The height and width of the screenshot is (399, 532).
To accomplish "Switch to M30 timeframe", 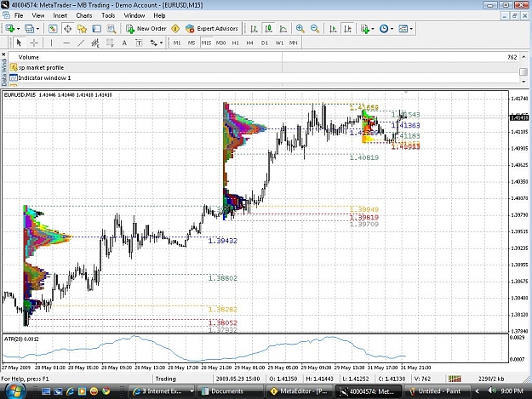I will [x=220, y=43].
